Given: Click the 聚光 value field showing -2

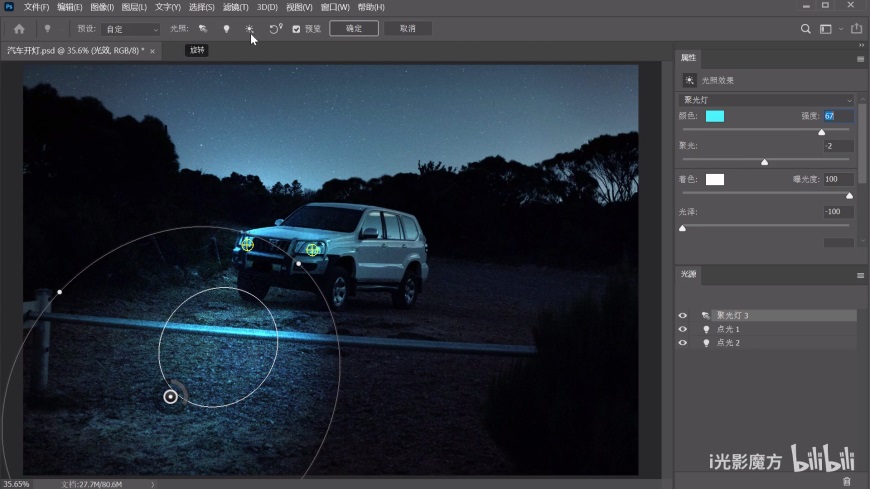Looking at the screenshot, I should (x=838, y=146).
